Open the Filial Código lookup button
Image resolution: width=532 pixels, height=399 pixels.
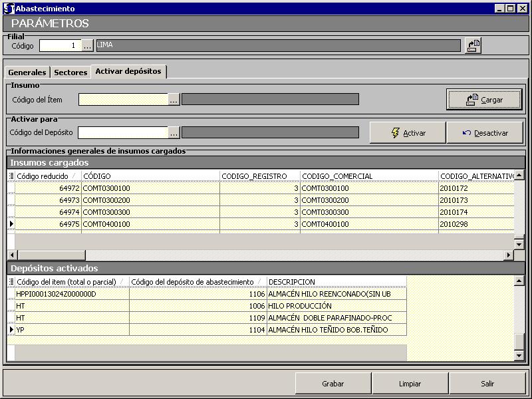[88, 45]
